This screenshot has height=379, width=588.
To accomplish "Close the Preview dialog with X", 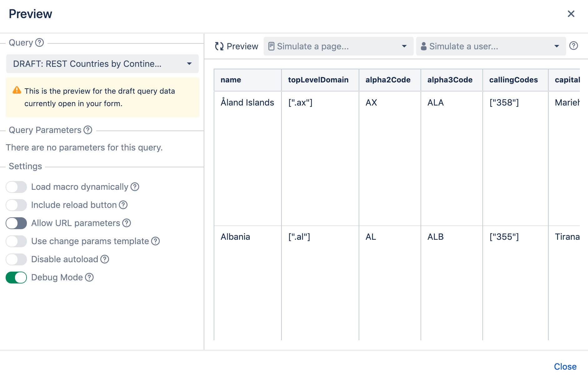I will pos(571,14).
